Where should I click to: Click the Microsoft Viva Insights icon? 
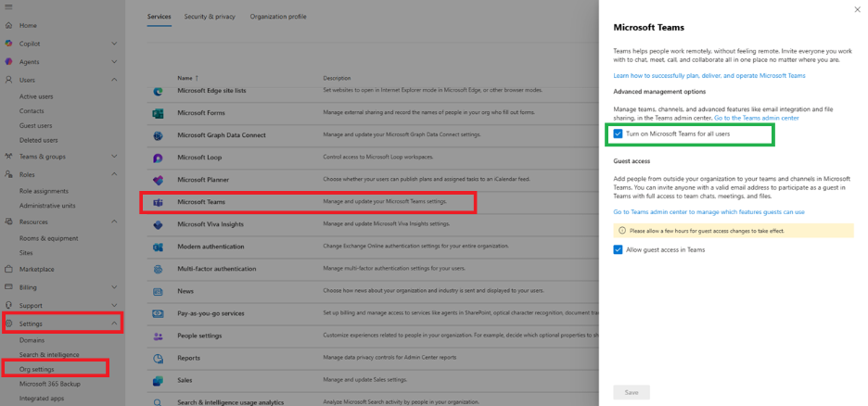[158, 224]
